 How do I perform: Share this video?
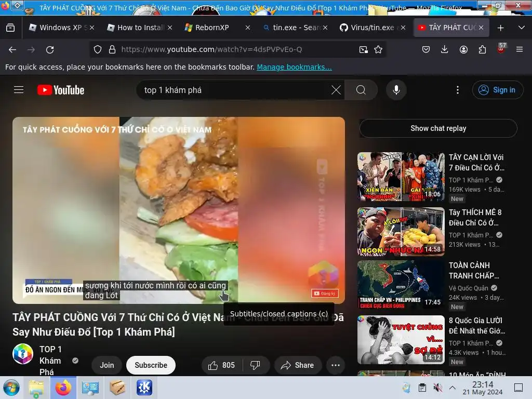click(298, 365)
